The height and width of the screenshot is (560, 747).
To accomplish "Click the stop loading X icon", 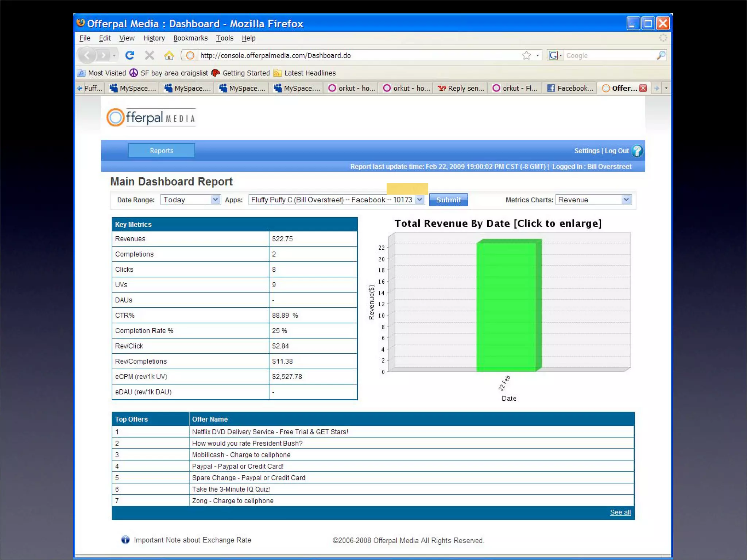I will [x=149, y=55].
